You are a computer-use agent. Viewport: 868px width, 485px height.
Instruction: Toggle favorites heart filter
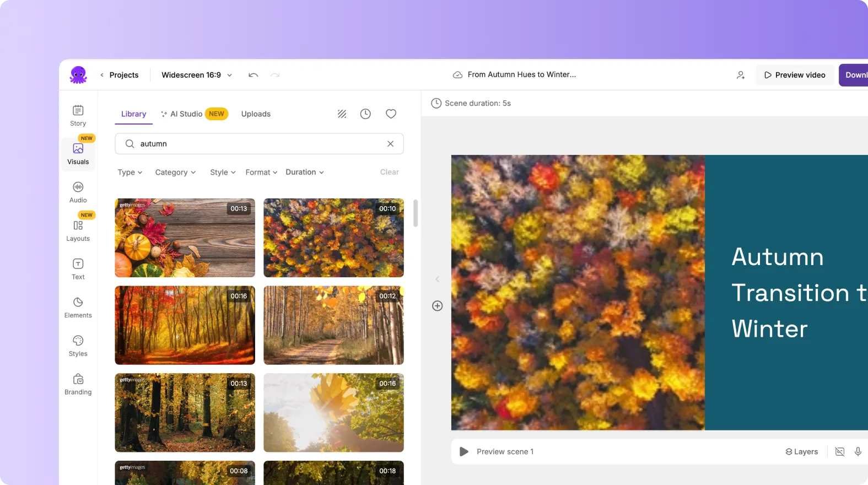pos(391,114)
